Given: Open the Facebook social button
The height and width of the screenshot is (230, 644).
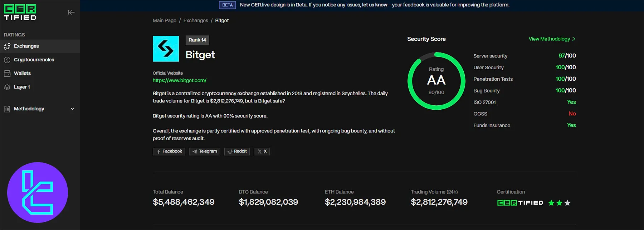Looking at the screenshot, I should coord(169,152).
